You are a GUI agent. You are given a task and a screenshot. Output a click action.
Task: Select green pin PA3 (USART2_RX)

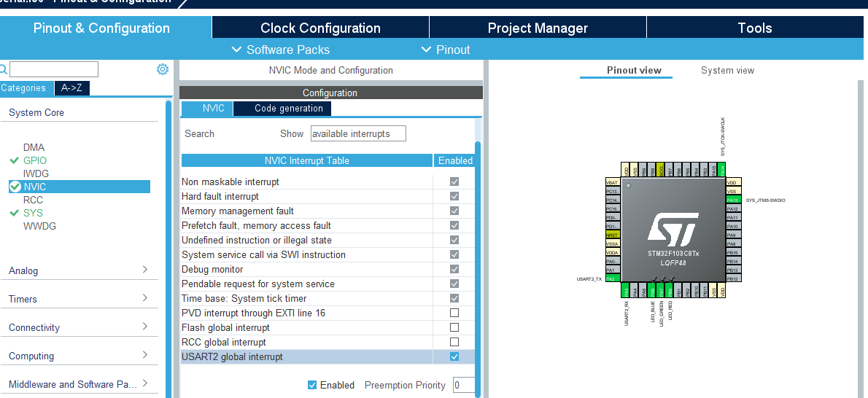625,290
